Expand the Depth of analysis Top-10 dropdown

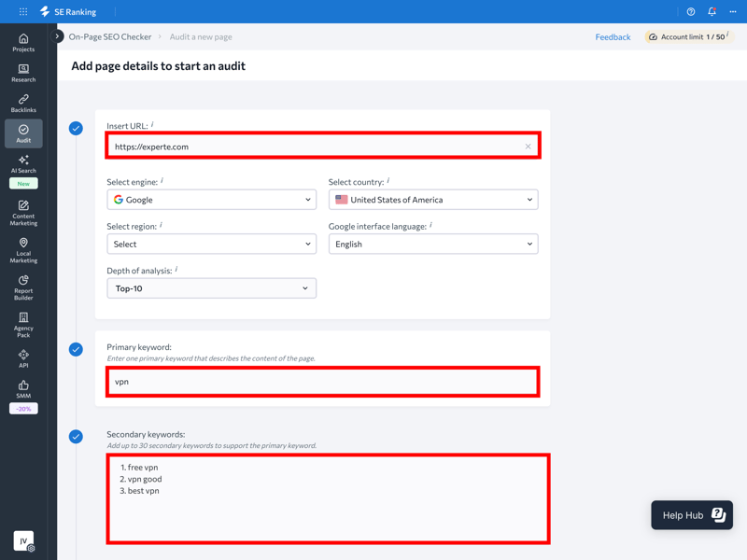pyautogui.click(x=212, y=288)
